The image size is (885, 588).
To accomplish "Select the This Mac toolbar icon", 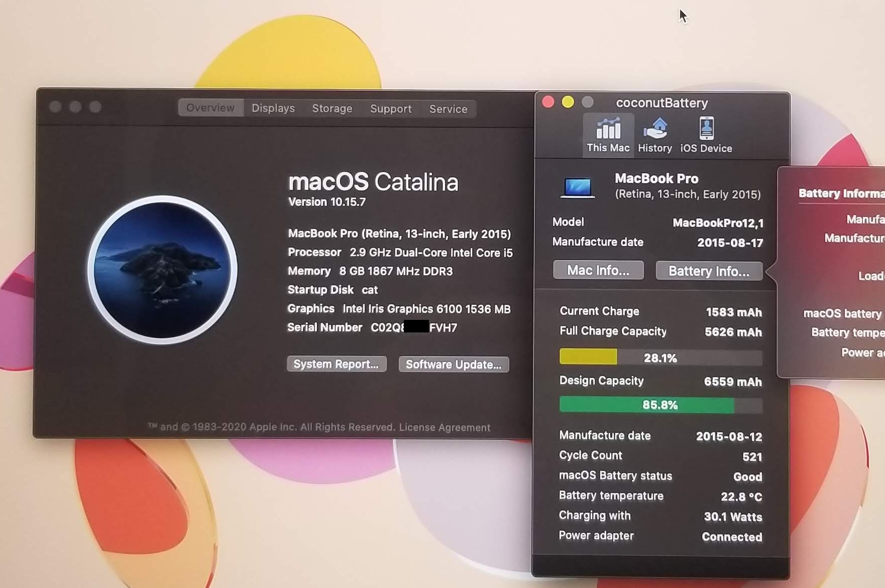I will (608, 135).
